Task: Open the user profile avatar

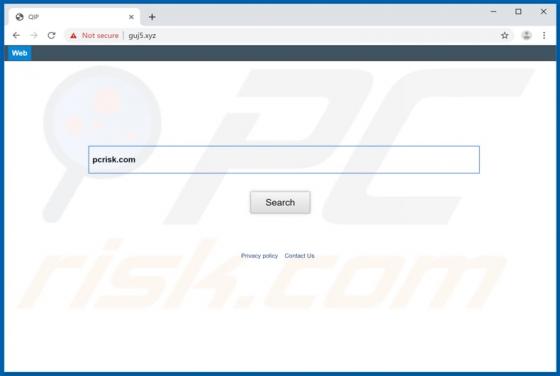Action: point(526,35)
